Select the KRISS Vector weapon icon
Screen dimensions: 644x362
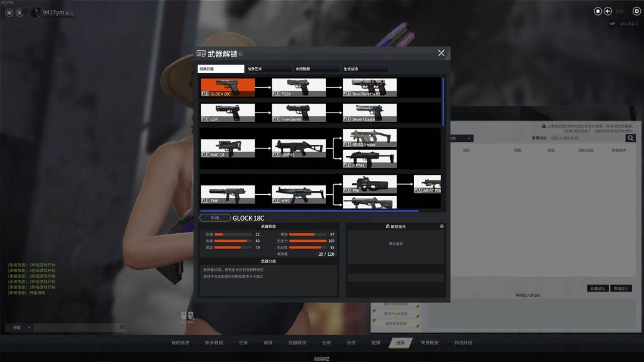(x=369, y=138)
